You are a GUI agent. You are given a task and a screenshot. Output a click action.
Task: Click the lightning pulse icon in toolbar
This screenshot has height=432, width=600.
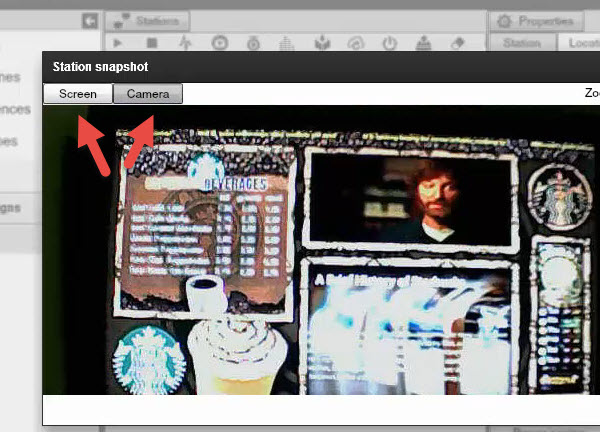[186, 43]
